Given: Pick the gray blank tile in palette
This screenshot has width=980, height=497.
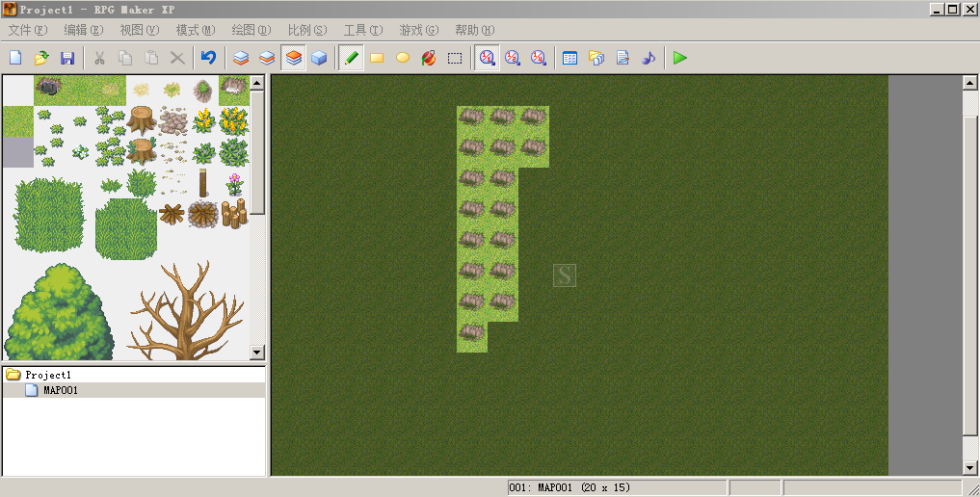Looking at the screenshot, I should tap(18, 152).
